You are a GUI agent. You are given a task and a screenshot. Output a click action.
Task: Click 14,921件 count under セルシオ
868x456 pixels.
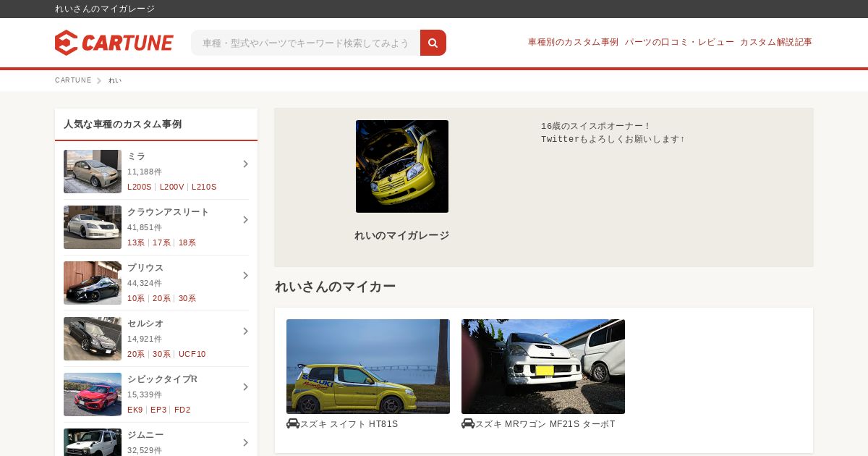tap(145, 339)
